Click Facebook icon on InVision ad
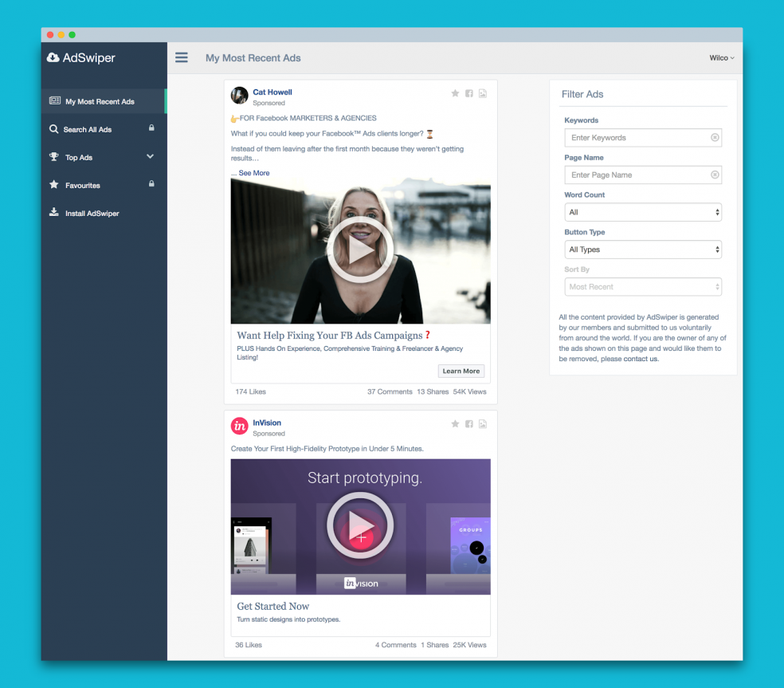 tap(469, 424)
